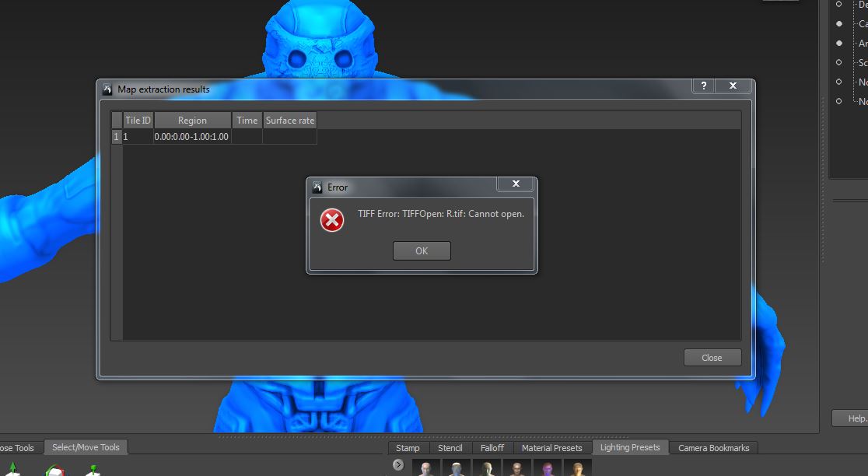Toggle the dot beside the 'Ca' object entry
The width and height of the screenshot is (868, 476).
841,23
